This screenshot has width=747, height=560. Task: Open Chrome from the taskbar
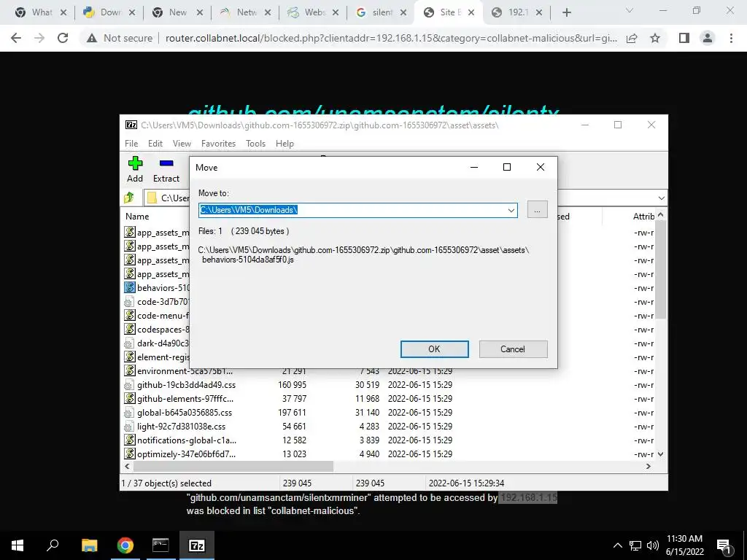pos(125,545)
